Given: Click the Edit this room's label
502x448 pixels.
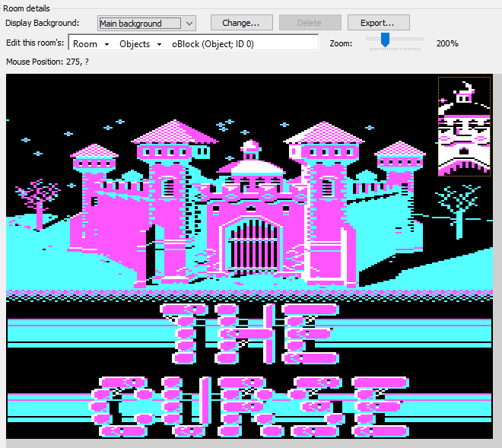Looking at the screenshot, I should coord(35,43).
